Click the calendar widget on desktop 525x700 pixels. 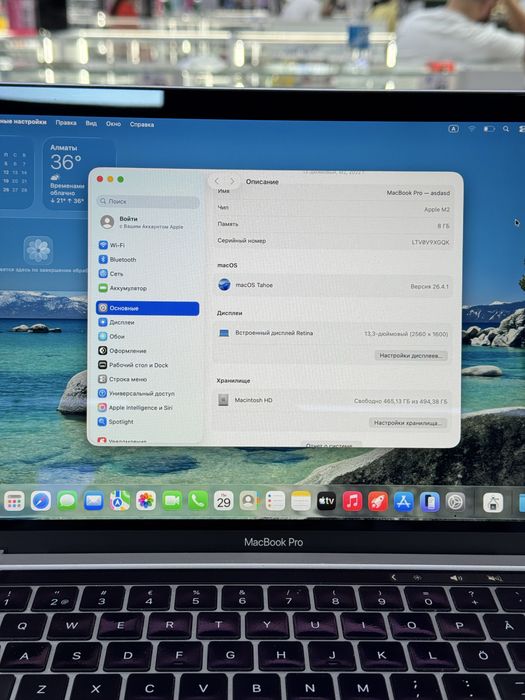point(16,173)
